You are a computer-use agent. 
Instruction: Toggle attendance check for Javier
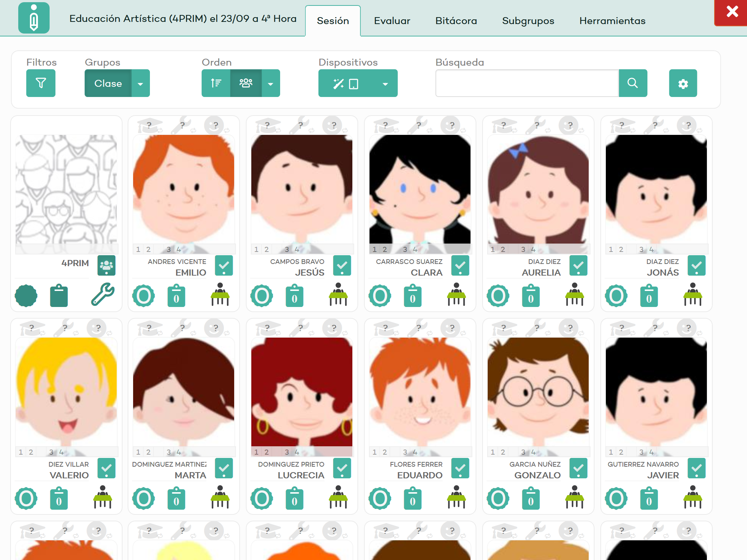tap(697, 468)
